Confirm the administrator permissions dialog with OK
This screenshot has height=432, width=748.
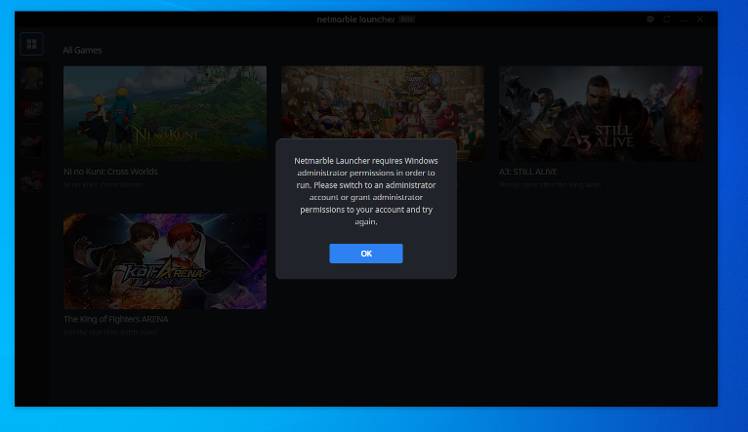point(366,253)
